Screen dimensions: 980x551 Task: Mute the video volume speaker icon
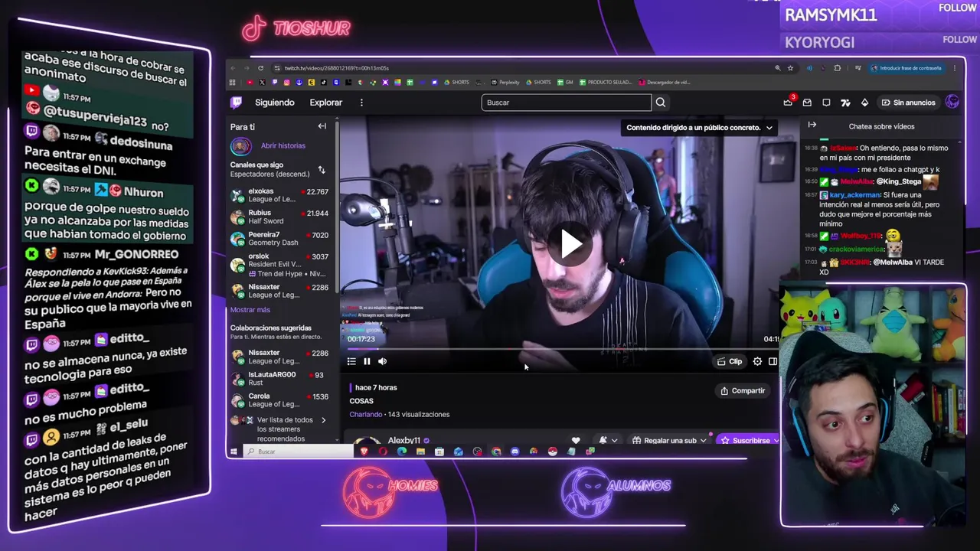[x=382, y=361]
